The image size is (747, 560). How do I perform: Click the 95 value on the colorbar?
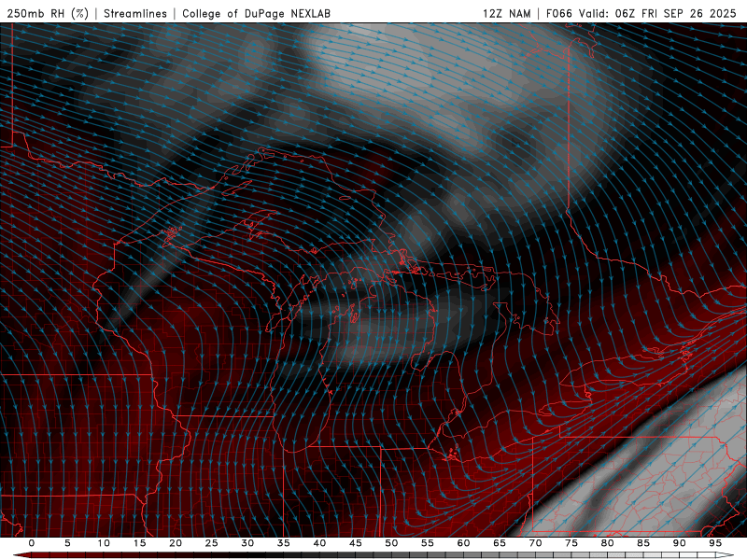715,543
